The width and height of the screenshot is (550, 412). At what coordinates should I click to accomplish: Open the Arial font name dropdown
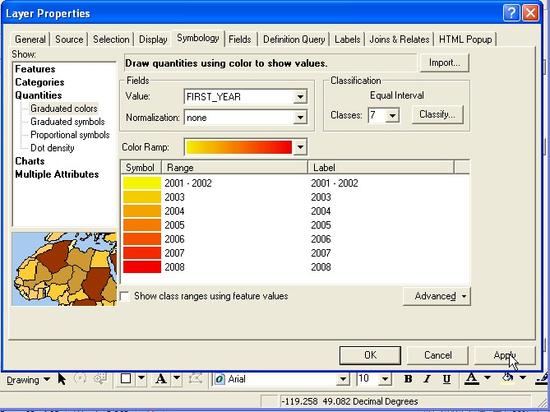click(x=343, y=379)
